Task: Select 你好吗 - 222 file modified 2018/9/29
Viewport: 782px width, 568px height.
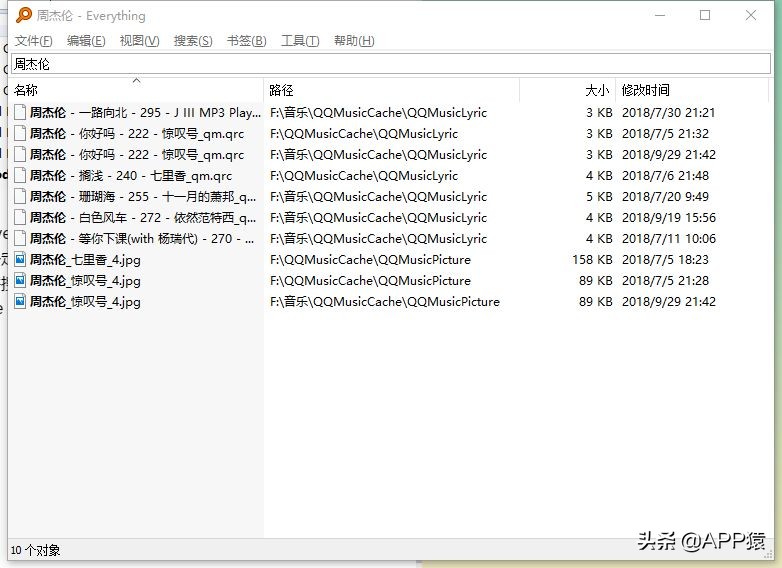Action: pos(137,154)
